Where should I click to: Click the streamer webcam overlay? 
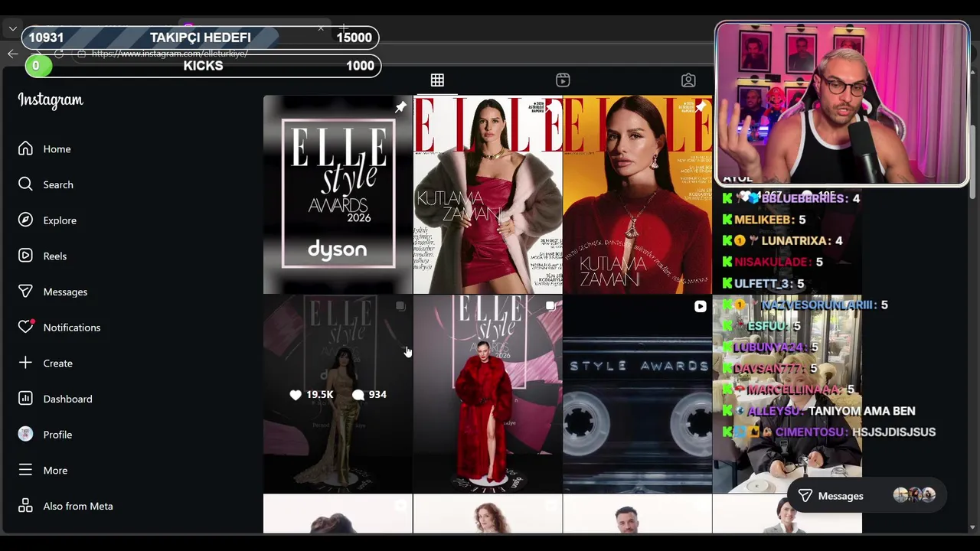click(x=841, y=104)
